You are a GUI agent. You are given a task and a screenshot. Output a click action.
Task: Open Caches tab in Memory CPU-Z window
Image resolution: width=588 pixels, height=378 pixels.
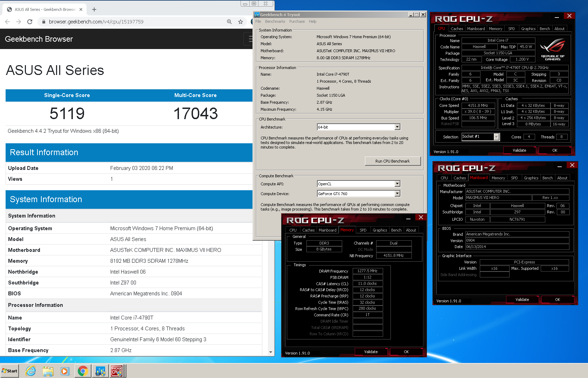[x=308, y=230]
